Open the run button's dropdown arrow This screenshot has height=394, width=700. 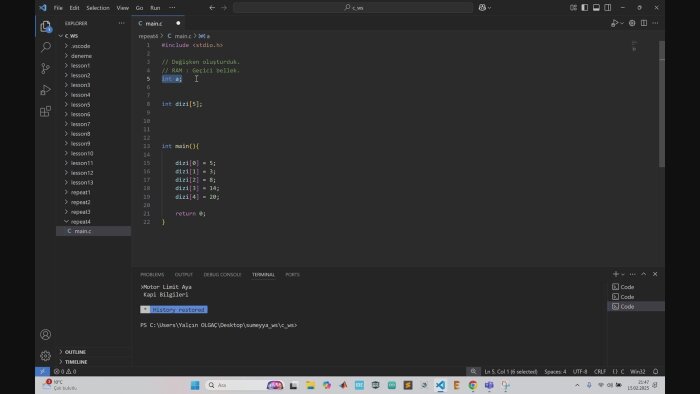click(x=622, y=23)
